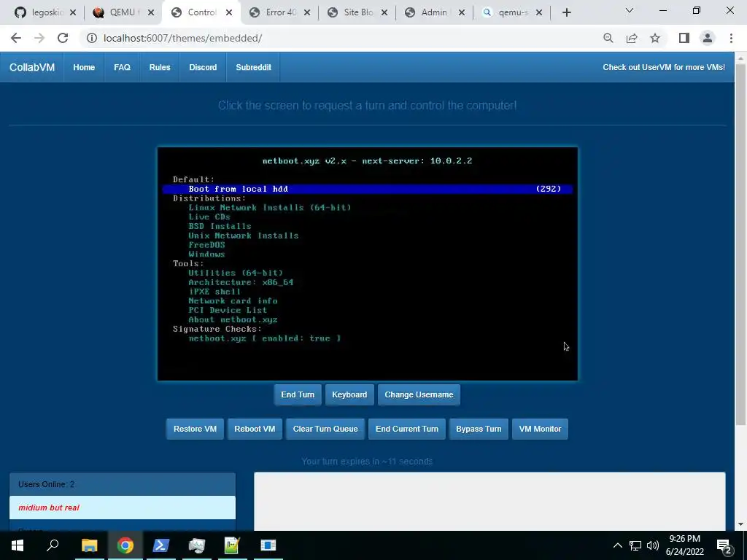The width and height of the screenshot is (747, 560).
Task: Close the legoskid GitHub tab
Action: pos(73,12)
